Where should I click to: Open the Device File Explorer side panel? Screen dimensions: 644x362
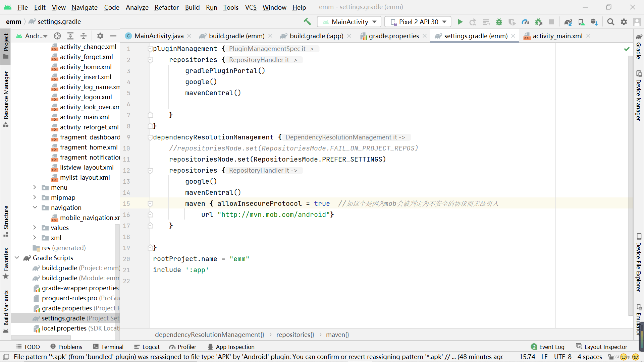pyautogui.click(x=639, y=262)
